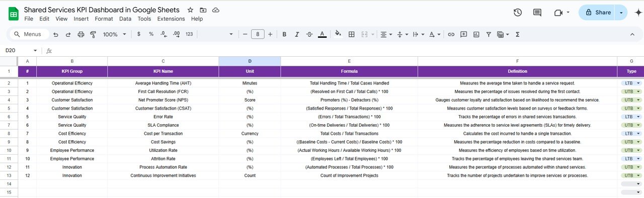Open the Insert menu
The height and width of the screenshot is (198, 644).
tap(81, 19)
